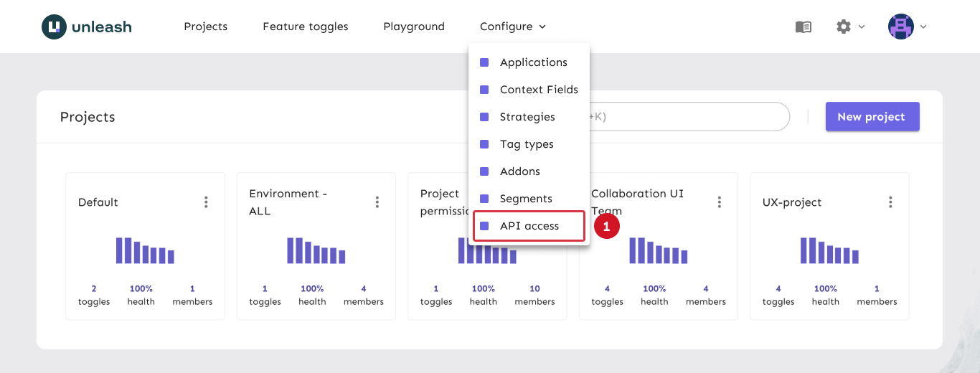
Task: Open Environment - ALL project's three-dot menu
Action: pos(377,202)
